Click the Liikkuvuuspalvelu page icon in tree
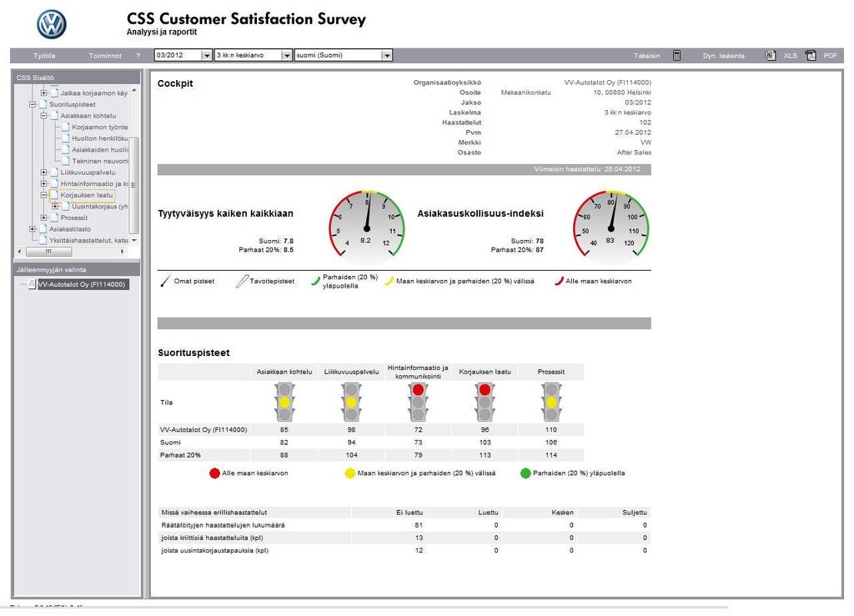This screenshot has height=616, width=854. [54, 172]
